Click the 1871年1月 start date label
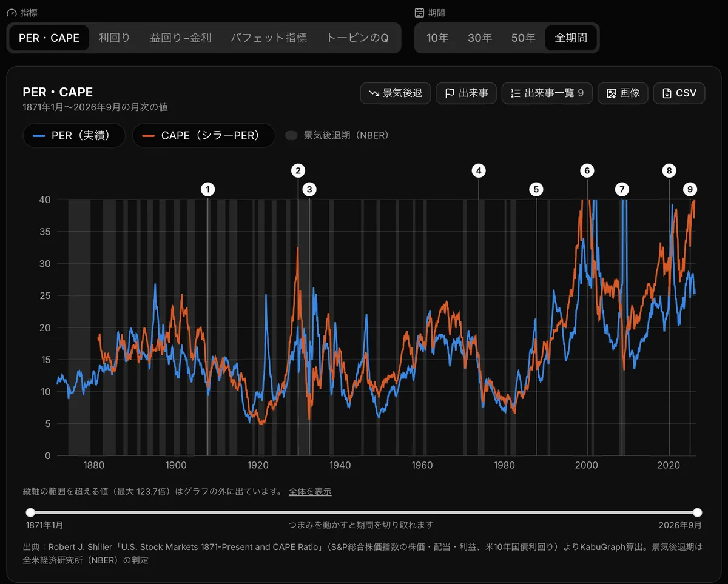The height and width of the screenshot is (584, 728). tap(44, 525)
